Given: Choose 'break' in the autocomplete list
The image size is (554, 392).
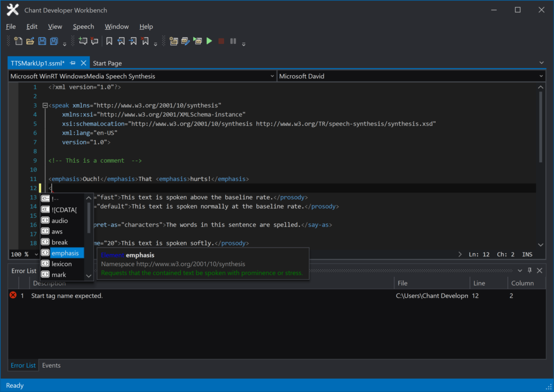Looking at the screenshot, I should coord(60,242).
